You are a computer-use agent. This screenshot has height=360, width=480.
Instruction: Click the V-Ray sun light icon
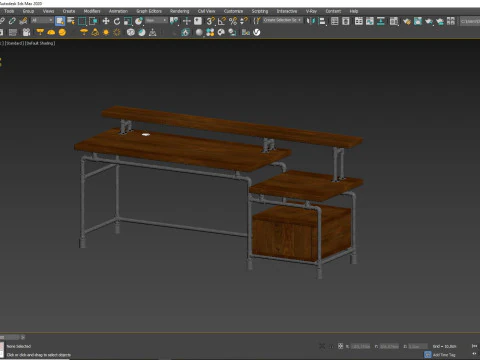(x=106, y=32)
